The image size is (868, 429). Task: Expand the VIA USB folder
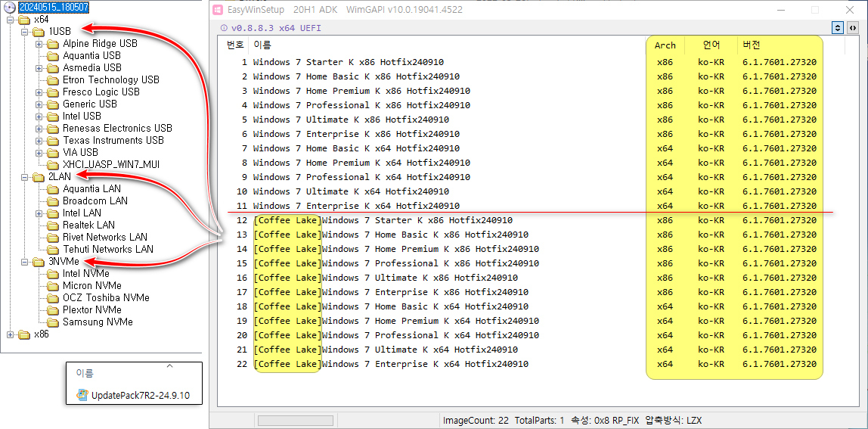[x=39, y=152]
